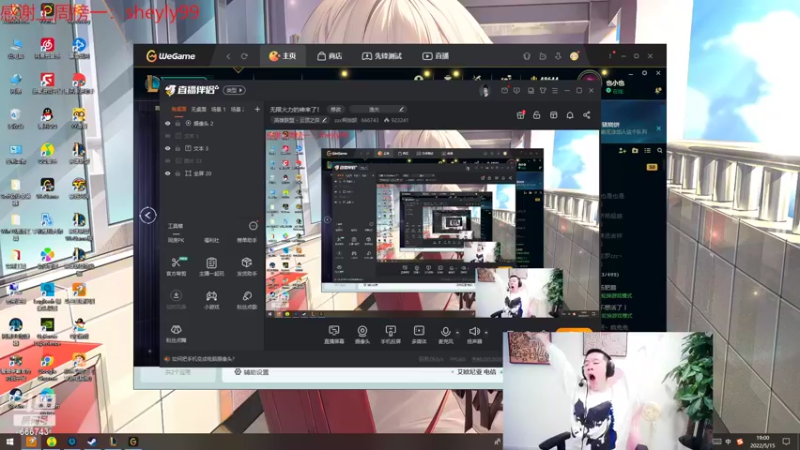This screenshot has width=800, height=450.
Task: Search friends in League client panel
Action: 660,151
